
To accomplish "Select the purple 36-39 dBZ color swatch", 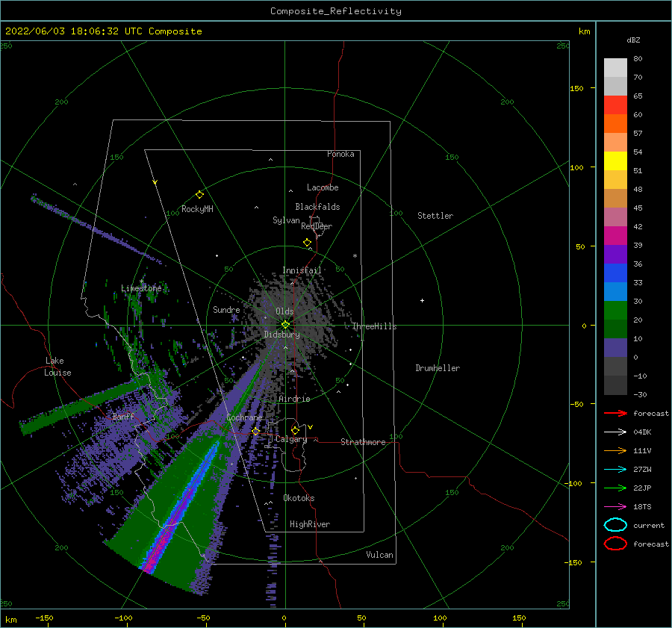I will (615, 254).
